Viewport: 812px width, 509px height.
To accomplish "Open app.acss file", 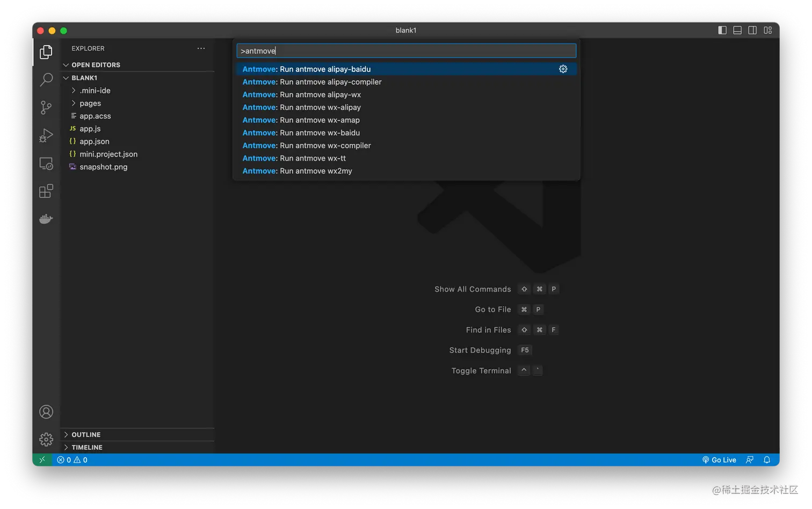I will [137, 116].
